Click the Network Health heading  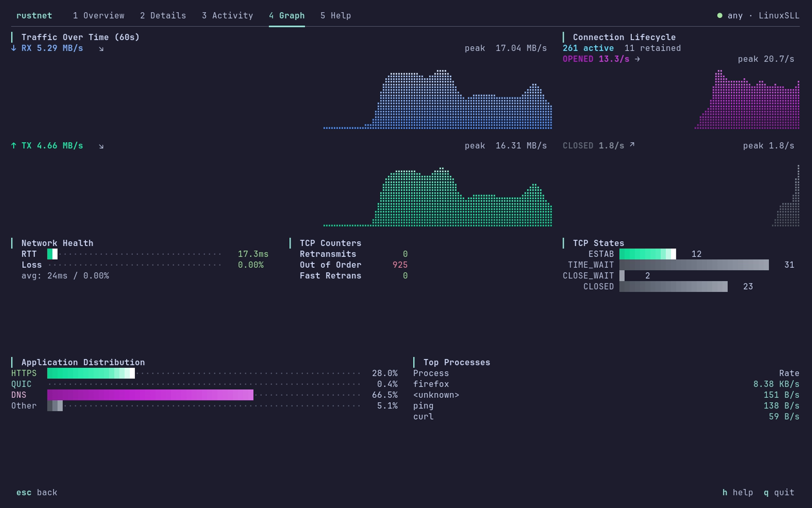(x=57, y=243)
